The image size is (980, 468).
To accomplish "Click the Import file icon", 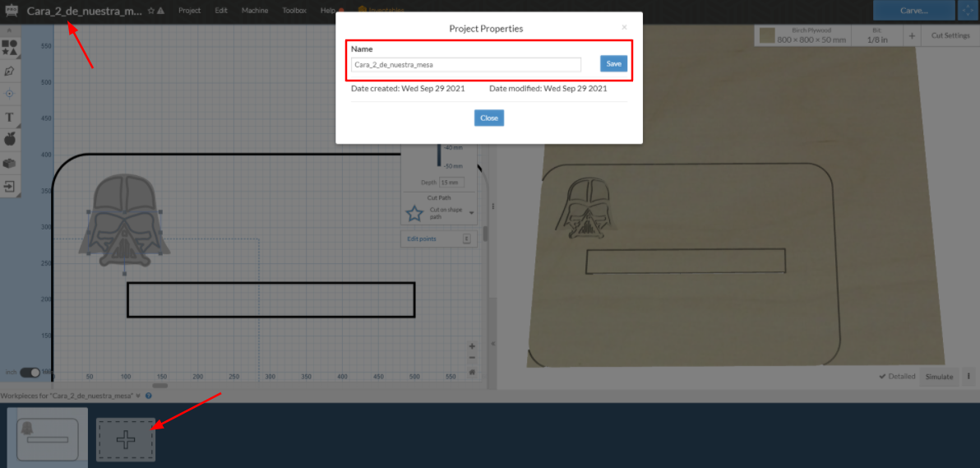I will pyautogui.click(x=9, y=186).
